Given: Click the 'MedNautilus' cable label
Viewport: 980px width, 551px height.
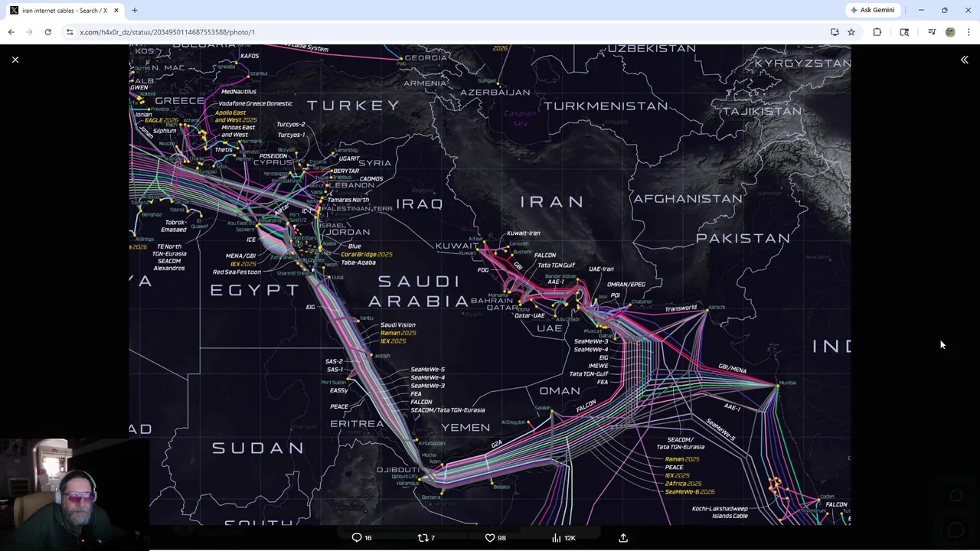Looking at the screenshot, I should 239,92.
